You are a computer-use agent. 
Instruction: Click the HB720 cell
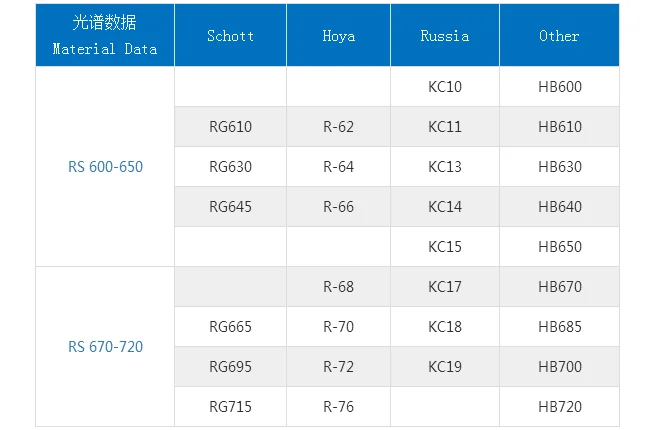coord(559,407)
